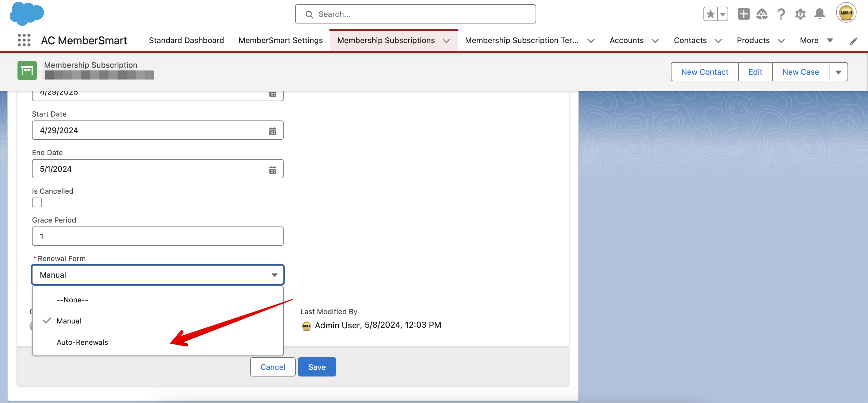
Task: Open the favorites list dropdown arrow
Action: 723,14
